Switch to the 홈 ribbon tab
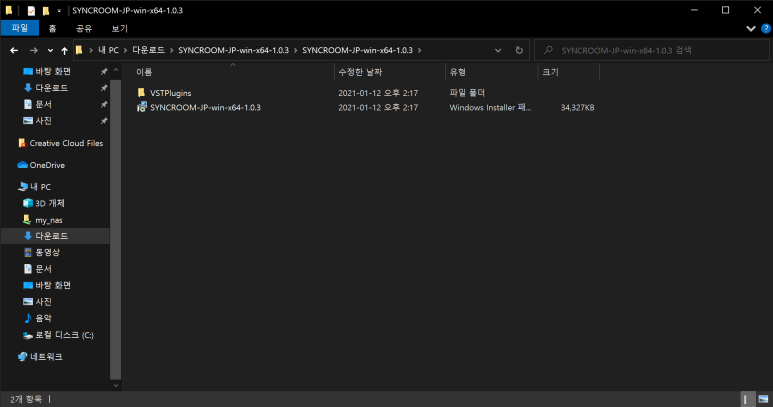The image size is (773, 407). [52, 29]
